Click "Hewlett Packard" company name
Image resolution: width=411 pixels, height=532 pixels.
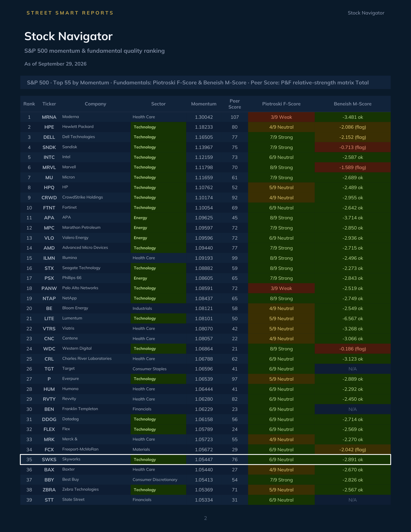tap(78, 127)
